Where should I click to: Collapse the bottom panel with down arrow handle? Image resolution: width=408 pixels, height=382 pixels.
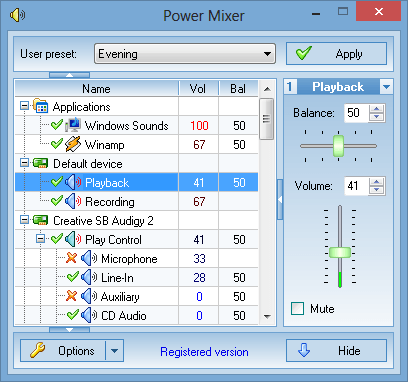[69, 330]
